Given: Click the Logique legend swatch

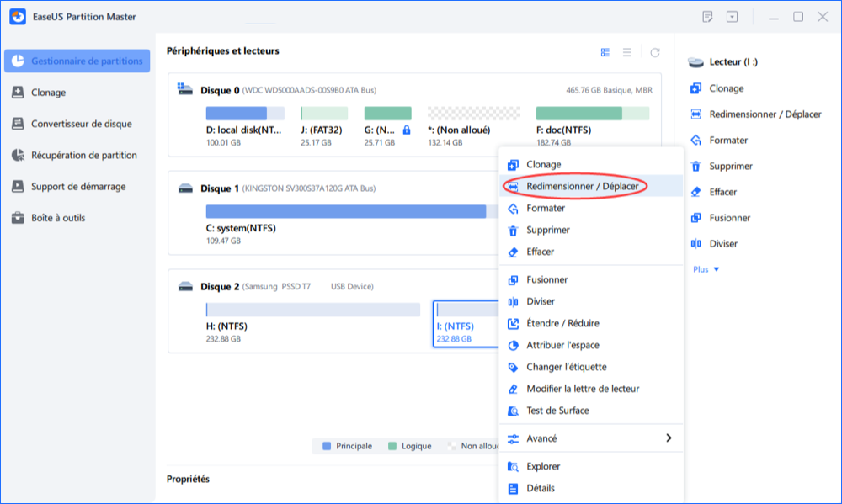Looking at the screenshot, I should click(392, 446).
